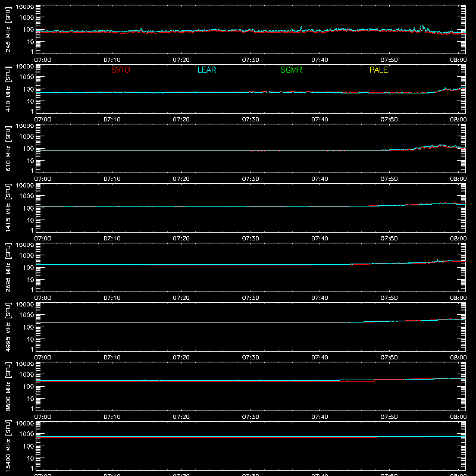The height and width of the screenshot is (476, 476).
Task: Click 07:30 tick label of 8800 MHz plot
Action: coord(250,417)
